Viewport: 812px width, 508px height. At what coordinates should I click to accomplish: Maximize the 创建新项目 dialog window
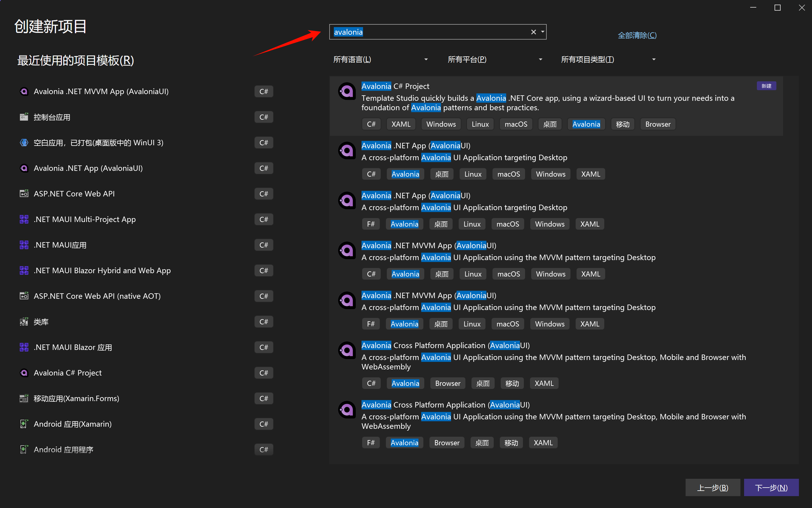pyautogui.click(x=777, y=7)
